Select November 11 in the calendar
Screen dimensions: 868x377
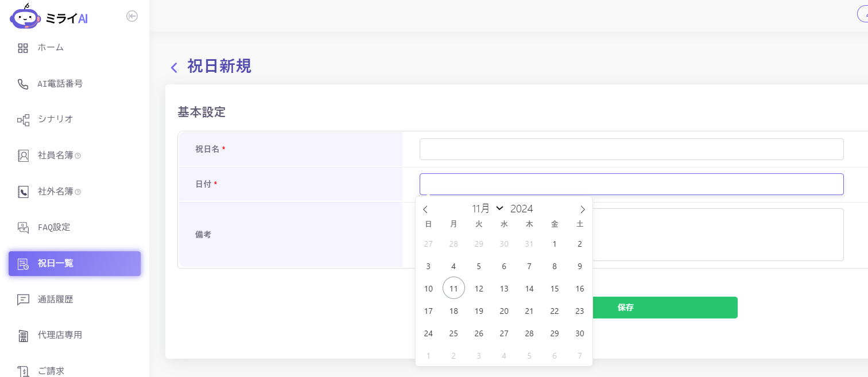pos(454,289)
